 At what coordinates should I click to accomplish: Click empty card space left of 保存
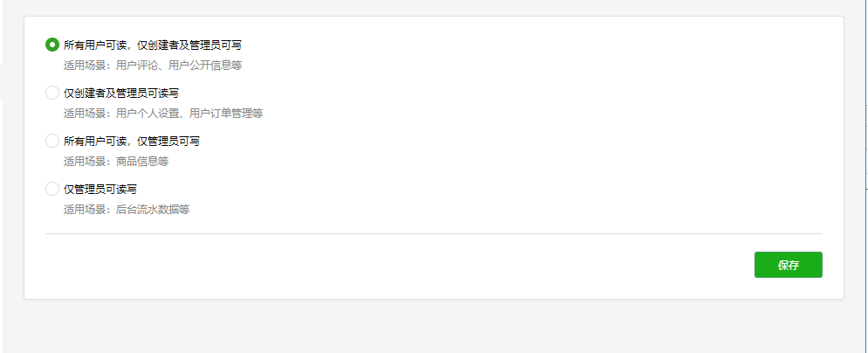(x=437, y=266)
